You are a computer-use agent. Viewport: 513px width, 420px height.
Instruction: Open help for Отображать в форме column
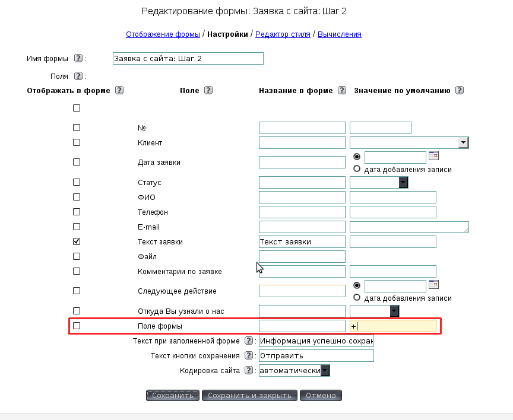coord(119,91)
